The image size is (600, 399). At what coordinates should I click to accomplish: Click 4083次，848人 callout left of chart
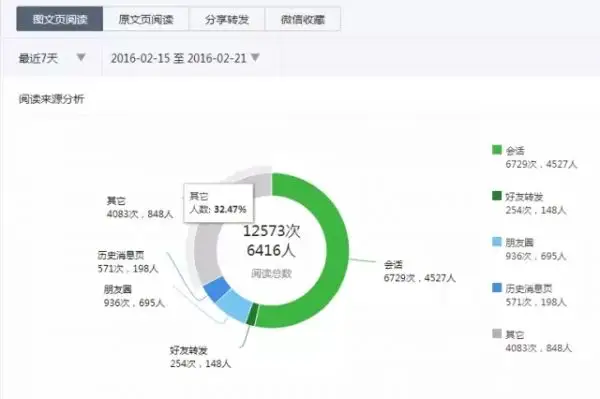[x=140, y=214]
